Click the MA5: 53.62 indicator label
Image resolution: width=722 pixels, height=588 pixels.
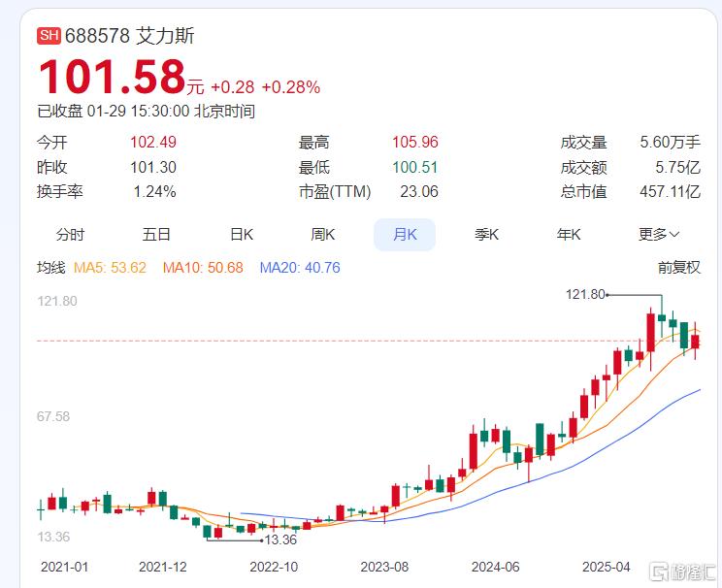[110, 268]
